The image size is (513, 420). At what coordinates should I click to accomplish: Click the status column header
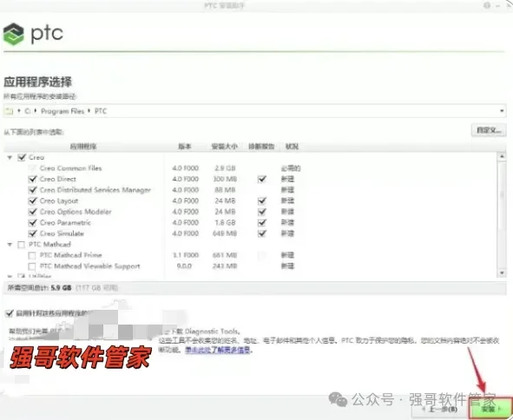[292, 147]
